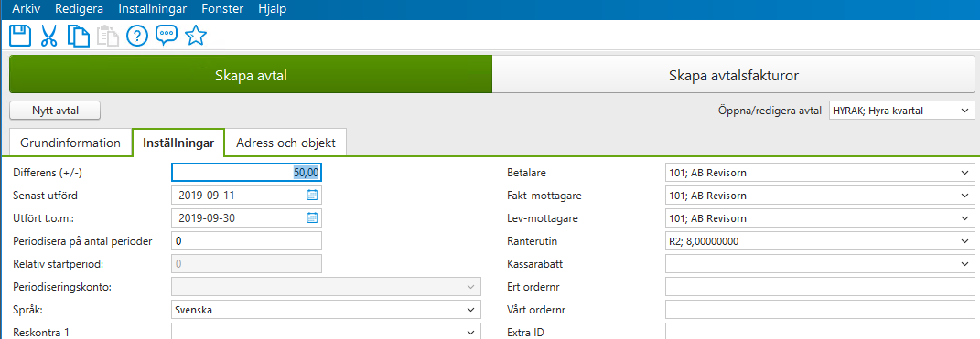Open the Redigera menu
The height and width of the screenshot is (339, 980).
(x=80, y=9)
